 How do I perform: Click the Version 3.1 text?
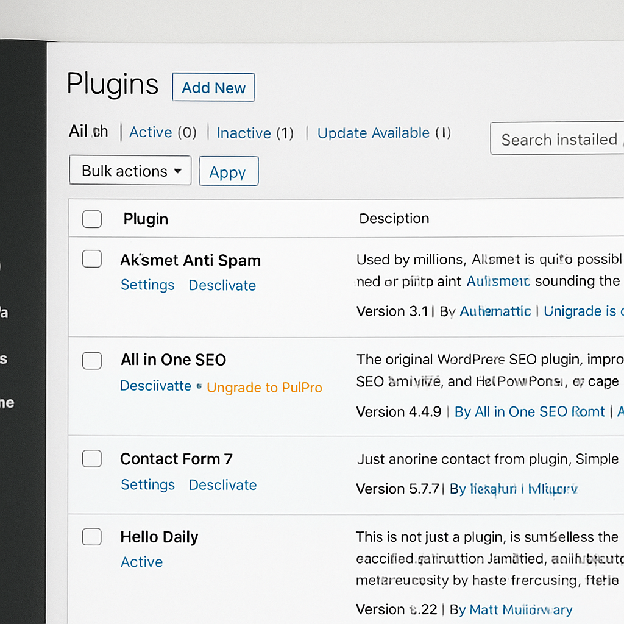(x=392, y=311)
